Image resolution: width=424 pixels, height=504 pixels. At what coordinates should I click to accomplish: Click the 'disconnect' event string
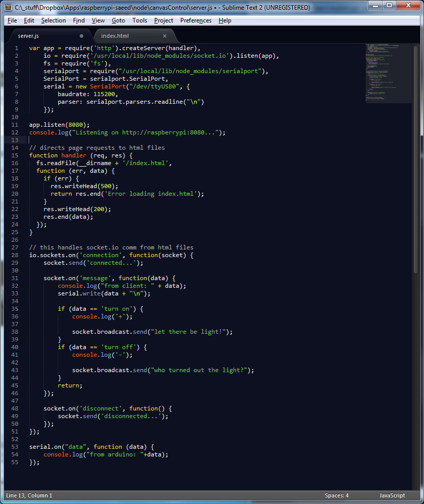pos(101,408)
